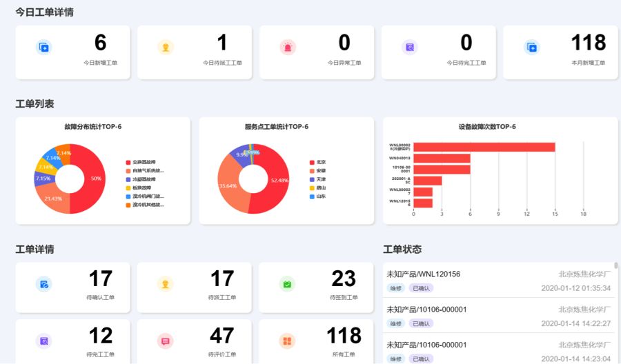
Task: Open the 所有工单 count 118
Action: (344, 336)
